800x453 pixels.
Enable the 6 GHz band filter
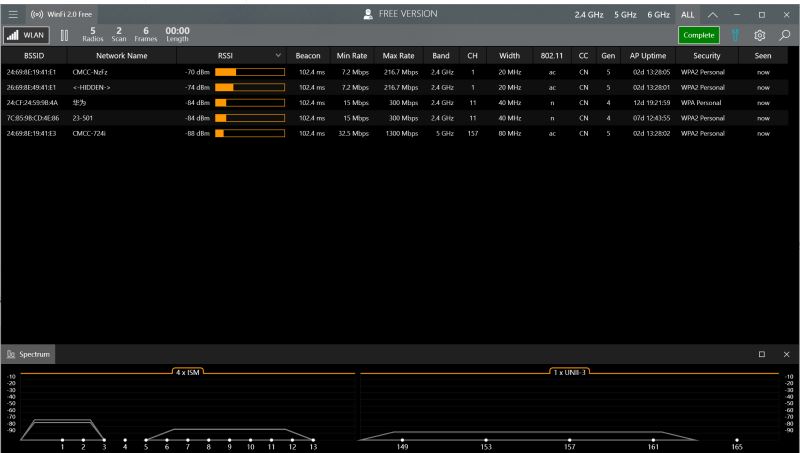658,15
